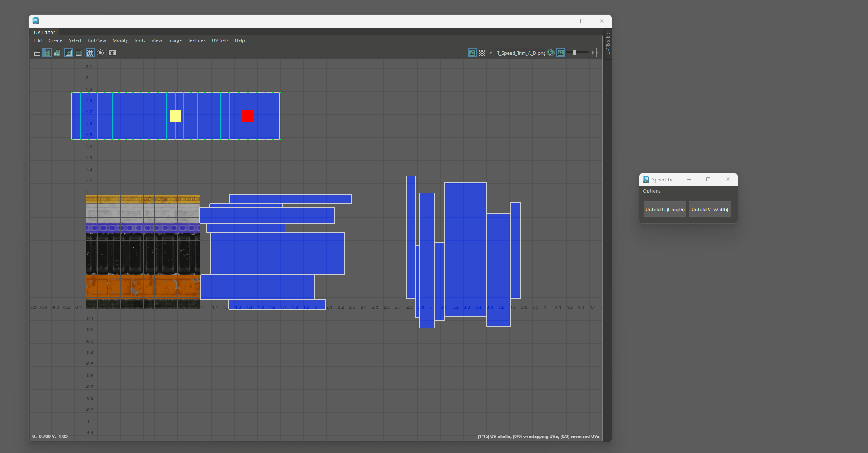
Task: Open the Help menu
Action: pos(240,40)
